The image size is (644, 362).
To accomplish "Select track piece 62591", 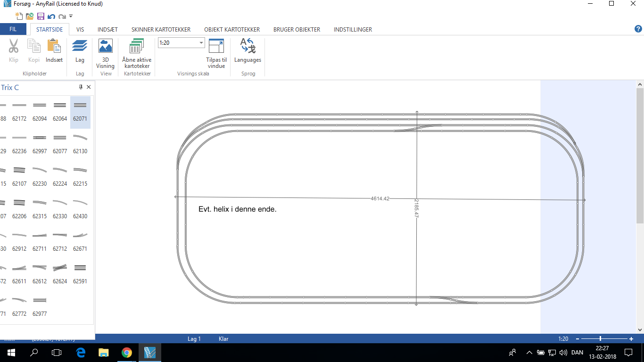I will 80,275.
